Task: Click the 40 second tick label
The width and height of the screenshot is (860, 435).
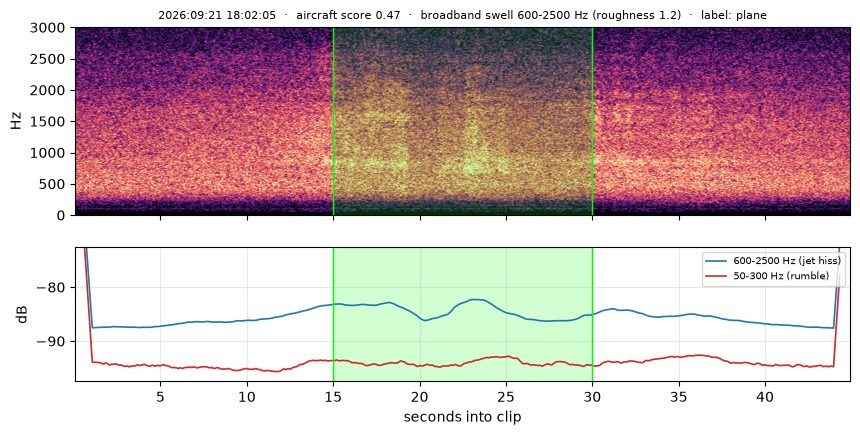Action: (x=766, y=397)
